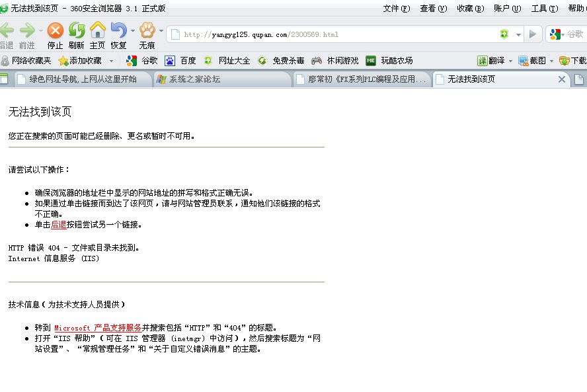
Task: Open the 工具(T) menu
Action: coord(544,9)
